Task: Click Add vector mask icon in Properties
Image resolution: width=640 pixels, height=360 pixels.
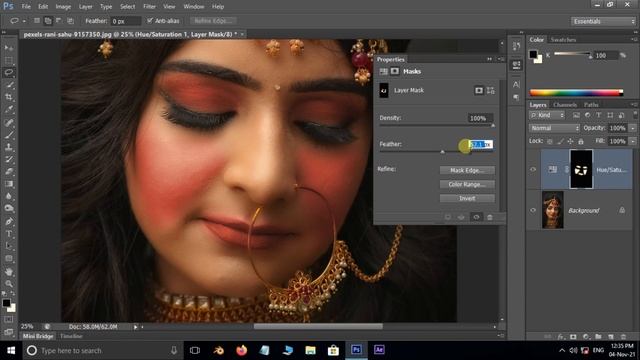Action: tap(491, 90)
